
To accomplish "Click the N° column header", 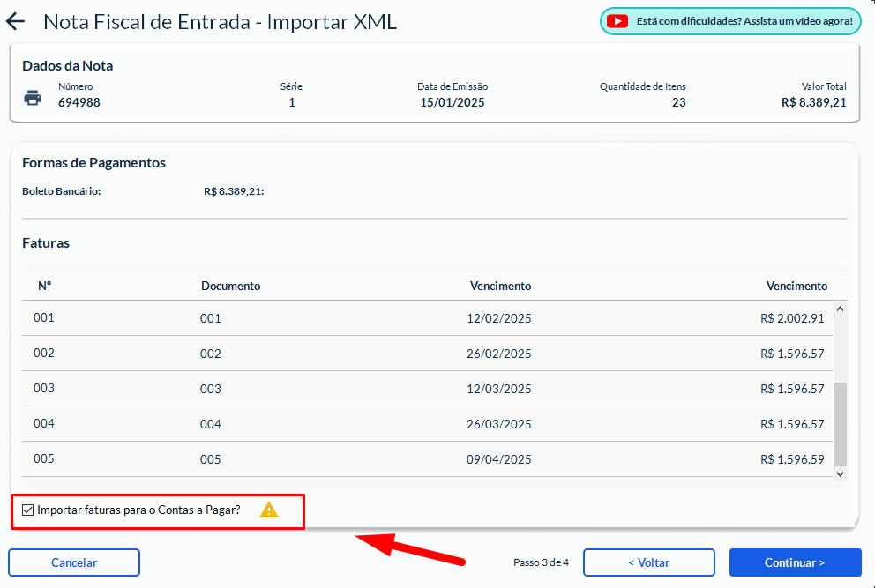I will tap(45, 286).
